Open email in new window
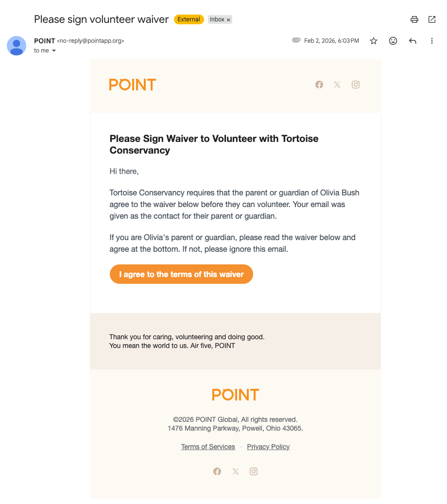Screen dimensions: 447x504 tap(431, 19)
